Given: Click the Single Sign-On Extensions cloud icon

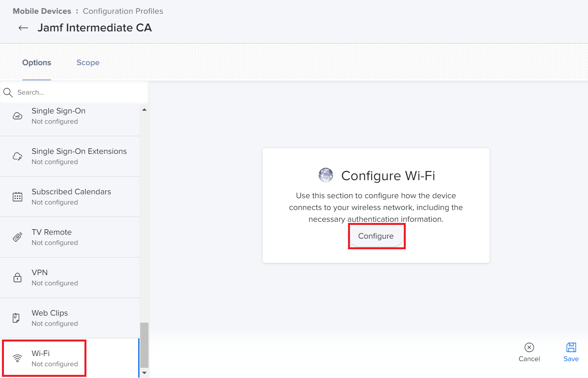Looking at the screenshot, I should click(x=17, y=156).
